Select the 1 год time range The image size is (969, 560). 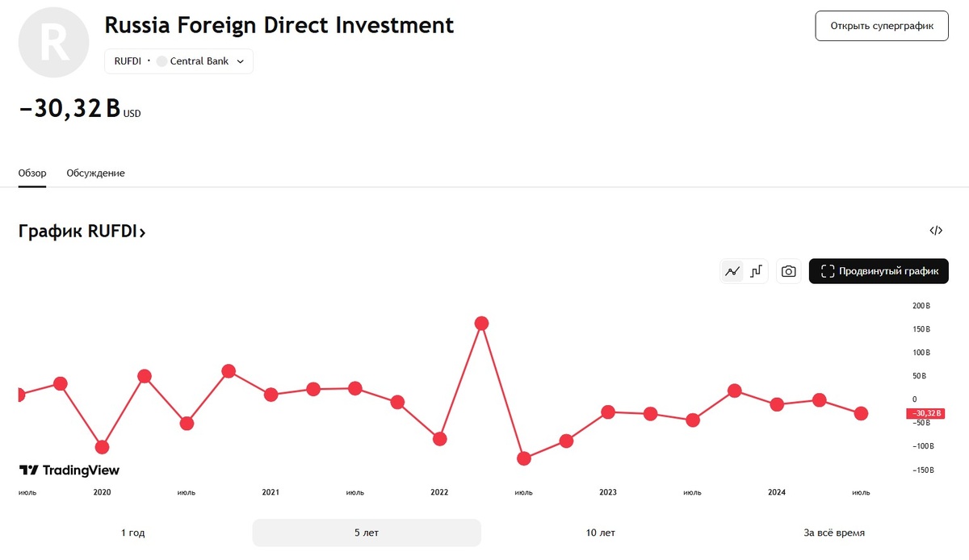coord(133,533)
